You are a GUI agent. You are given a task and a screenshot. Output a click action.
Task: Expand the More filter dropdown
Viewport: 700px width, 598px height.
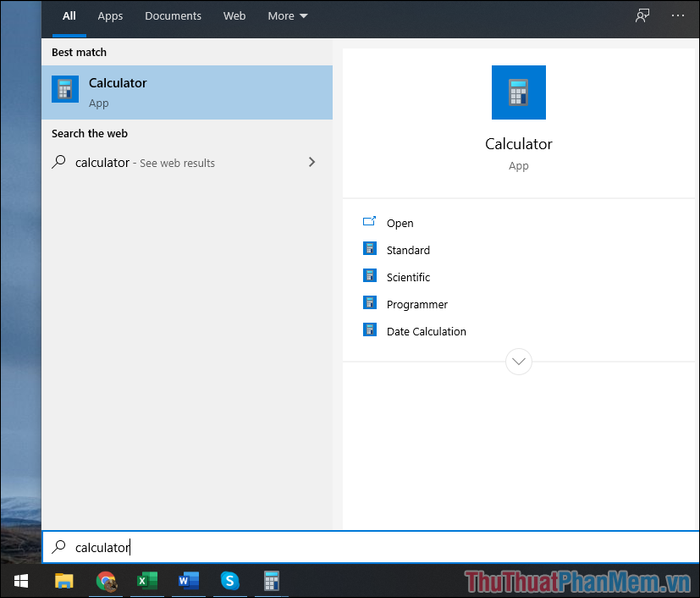[x=288, y=16]
